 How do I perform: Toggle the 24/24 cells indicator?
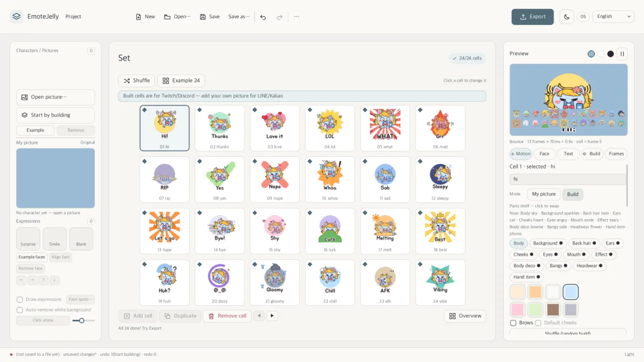tap(467, 58)
